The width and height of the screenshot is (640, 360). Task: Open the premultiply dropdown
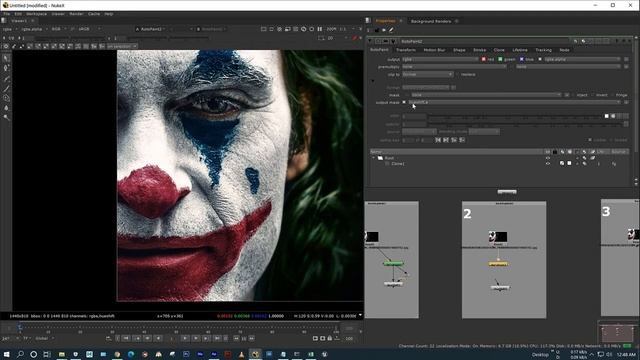454,67
